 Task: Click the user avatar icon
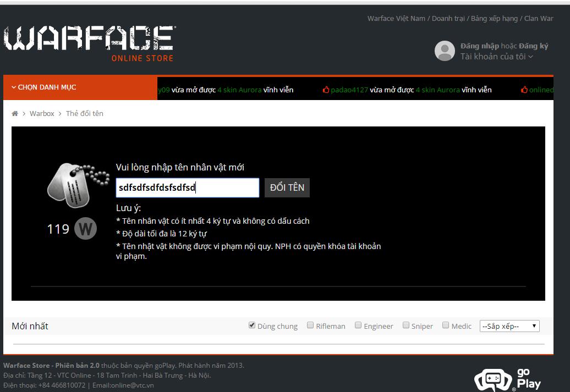(x=445, y=51)
